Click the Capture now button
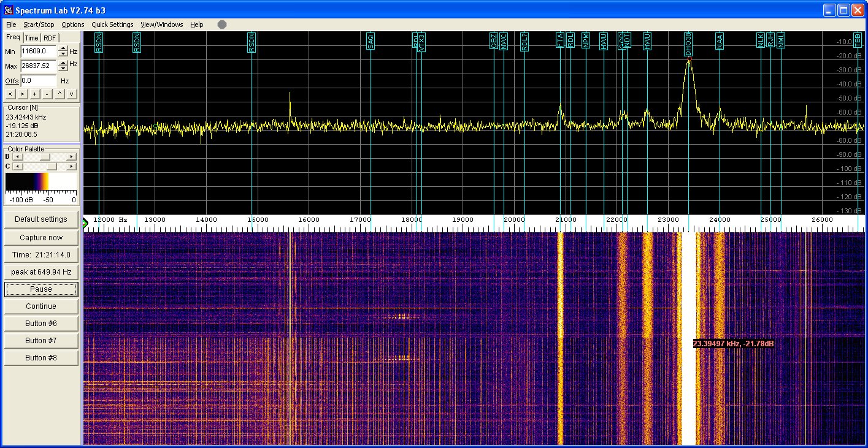Viewport: 868px width, 448px height. coord(40,238)
